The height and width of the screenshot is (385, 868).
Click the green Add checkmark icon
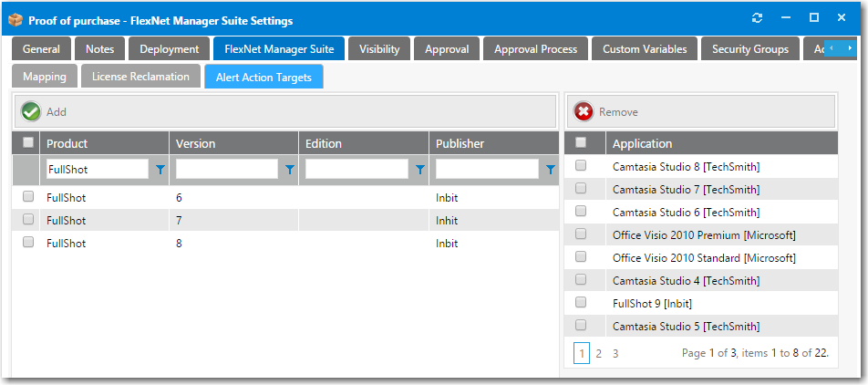pyautogui.click(x=33, y=111)
